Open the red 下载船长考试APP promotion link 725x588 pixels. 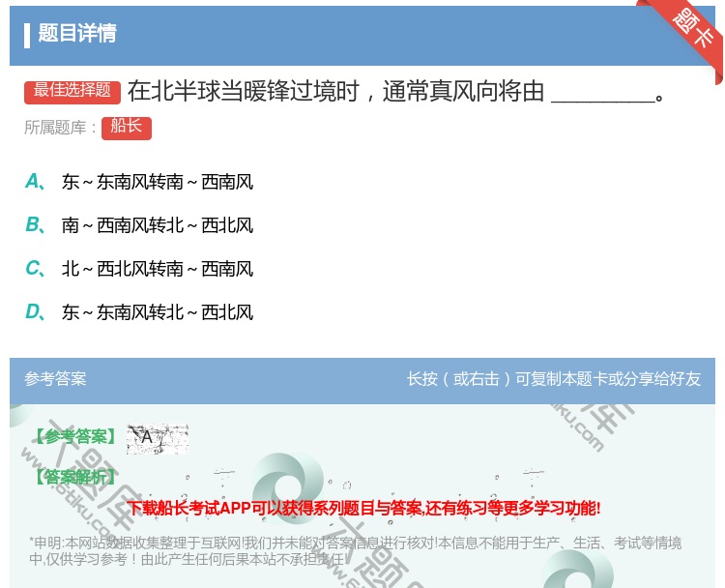click(x=363, y=508)
